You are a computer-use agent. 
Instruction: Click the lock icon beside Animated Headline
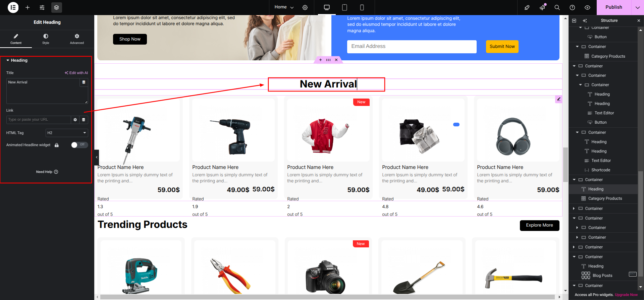[x=57, y=145]
